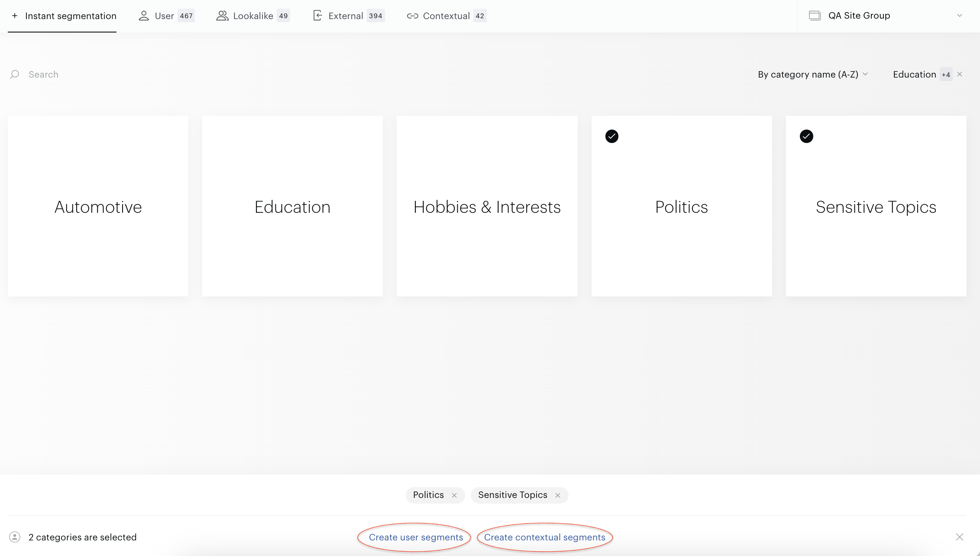Screen dimensions: 980x556
Task: Click the 467 count badge next to User
Action: coord(186,16)
